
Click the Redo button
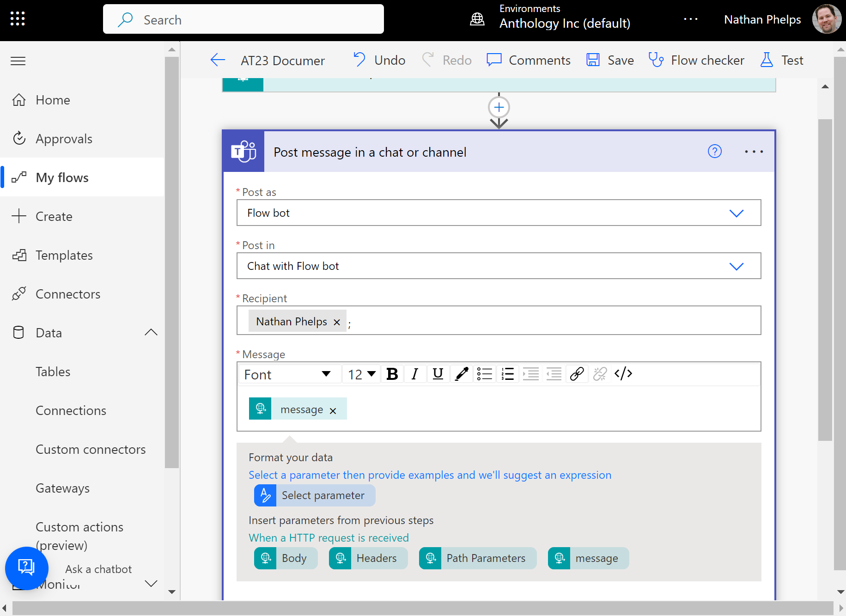click(x=447, y=60)
